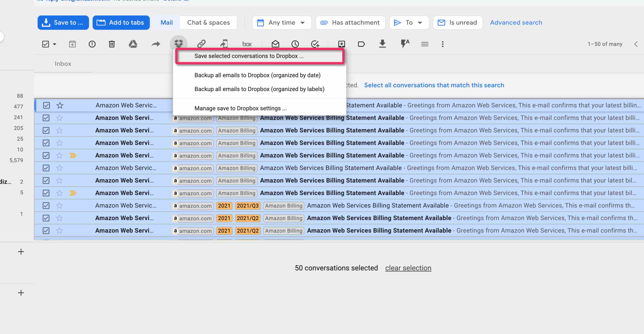644x334 pixels.
Task: Click the mobile share icon in toolbar
Action: point(224,44)
